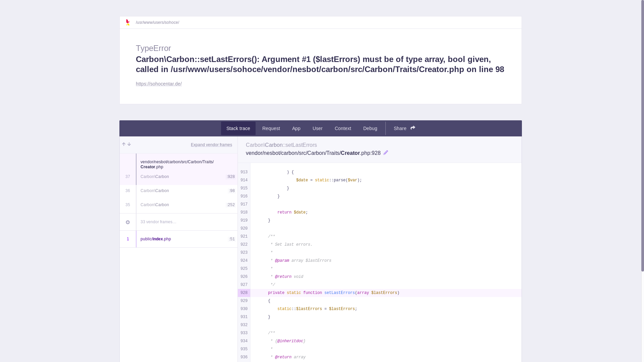Click line number 936 in the gutter
The height and width of the screenshot is (362, 644).
pos(244,357)
